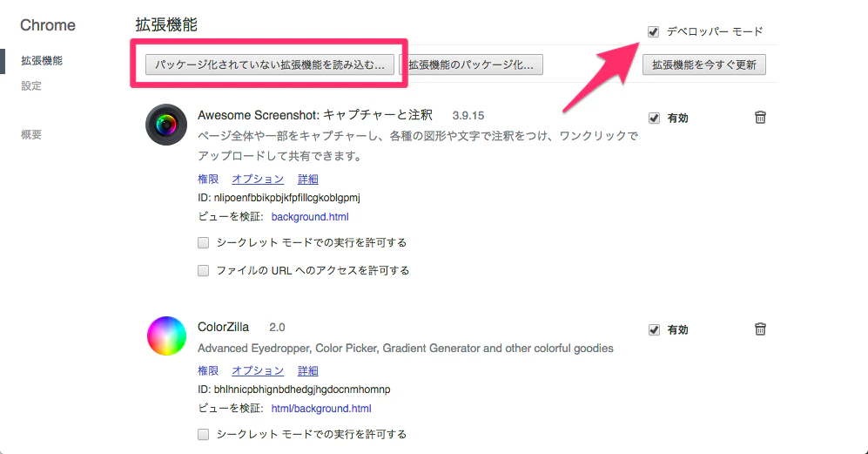The width and height of the screenshot is (868, 454).
Task: Uncheck the 有効 checkbox for ColorZilla
Action: pos(654,330)
